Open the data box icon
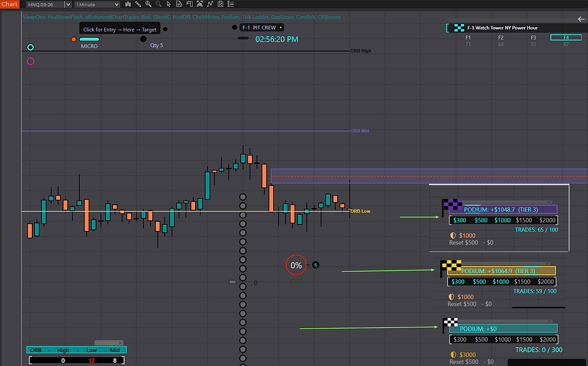This screenshot has width=588, height=366. [x=179, y=4]
